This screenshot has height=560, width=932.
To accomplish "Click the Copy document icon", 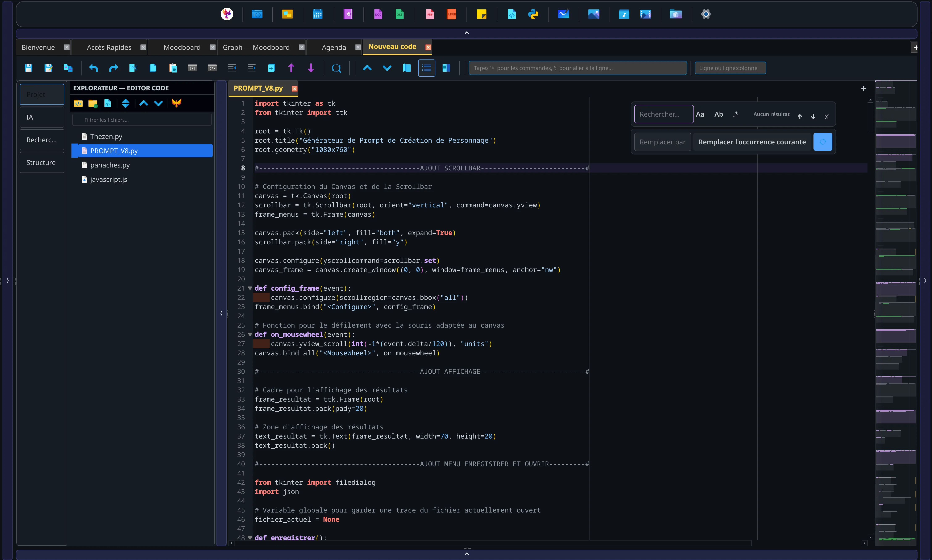I will [153, 68].
